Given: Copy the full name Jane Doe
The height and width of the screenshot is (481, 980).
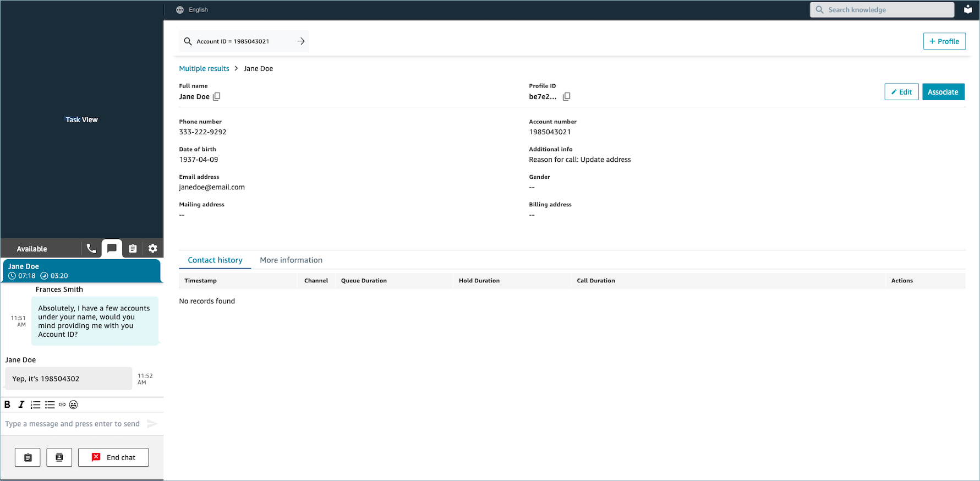Looking at the screenshot, I should coord(217,97).
